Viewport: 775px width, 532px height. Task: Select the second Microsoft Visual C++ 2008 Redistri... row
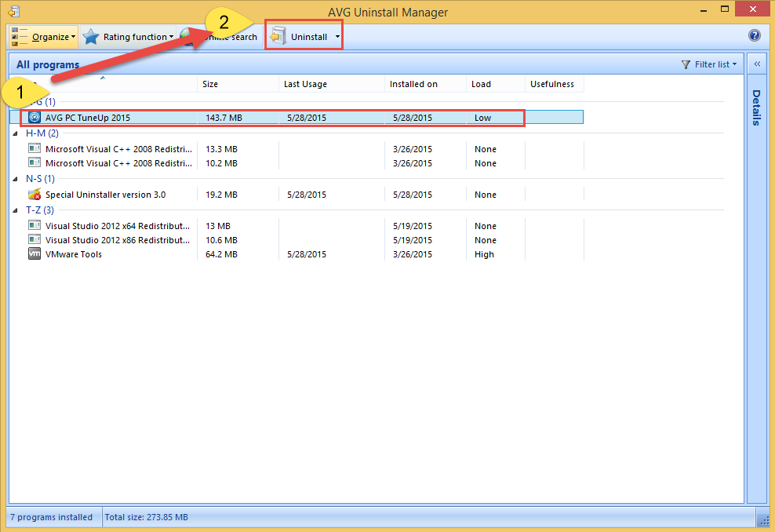(x=297, y=163)
